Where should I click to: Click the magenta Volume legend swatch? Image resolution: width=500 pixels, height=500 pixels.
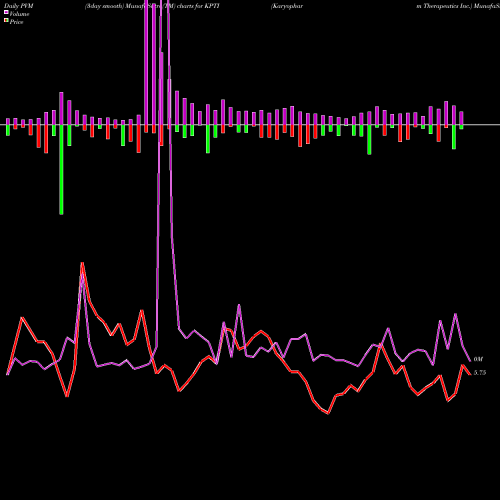point(6,13)
